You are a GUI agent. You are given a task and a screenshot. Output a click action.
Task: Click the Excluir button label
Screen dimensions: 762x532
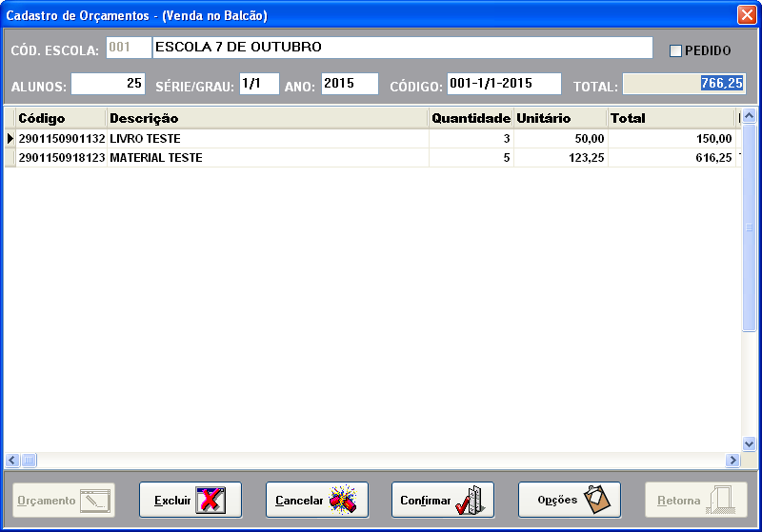172,501
